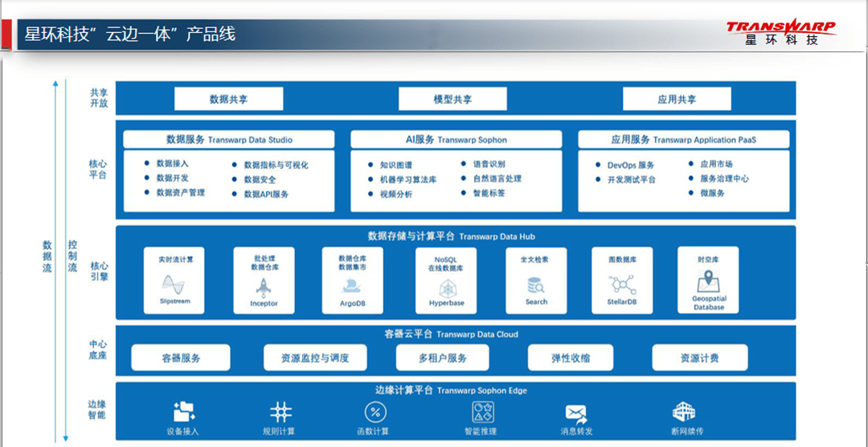Click the 中心底座 row label
The height and width of the screenshot is (447, 868).
click(x=97, y=350)
